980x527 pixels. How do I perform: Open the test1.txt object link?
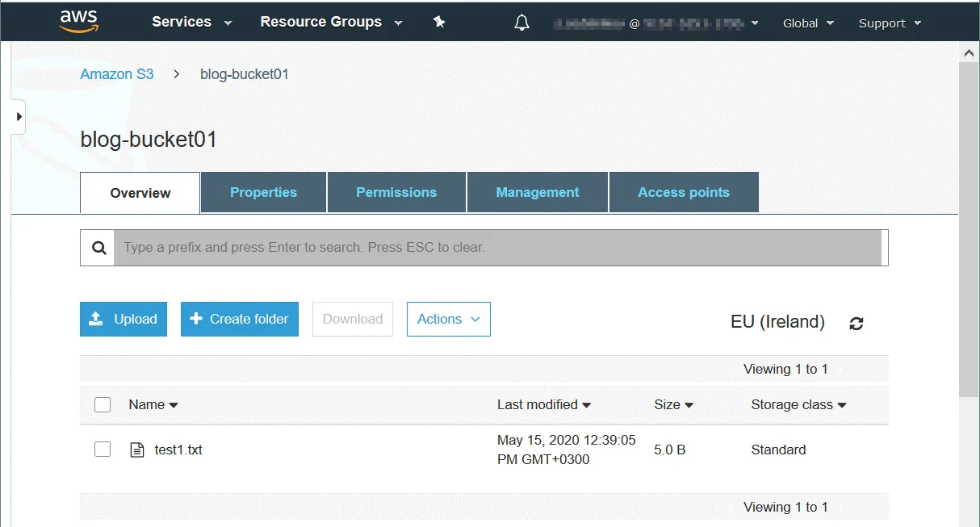pyautogui.click(x=178, y=450)
